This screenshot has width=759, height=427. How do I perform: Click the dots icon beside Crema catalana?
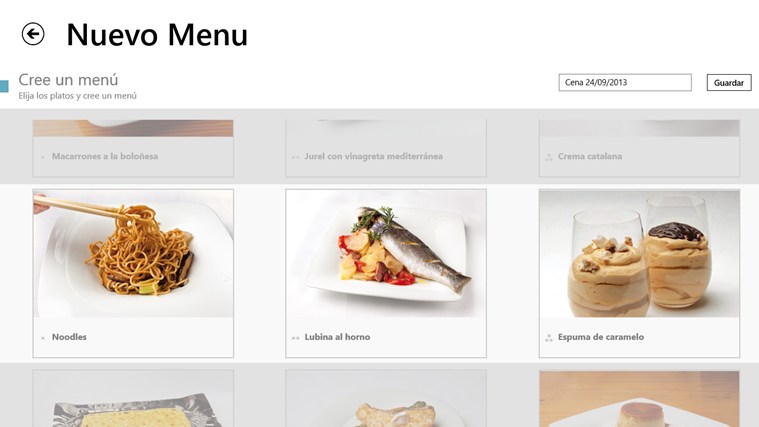tap(548, 157)
